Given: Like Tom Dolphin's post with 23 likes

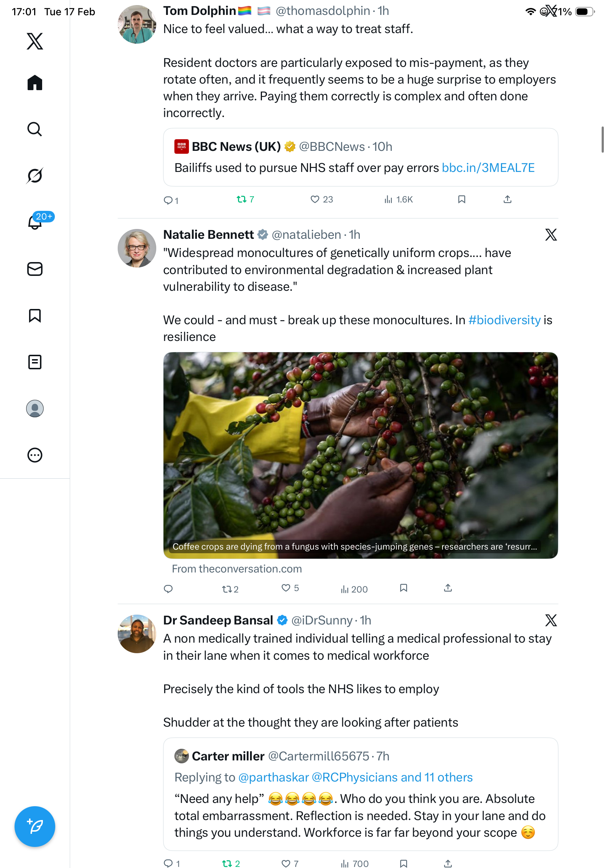Looking at the screenshot, I should point(315,199).
